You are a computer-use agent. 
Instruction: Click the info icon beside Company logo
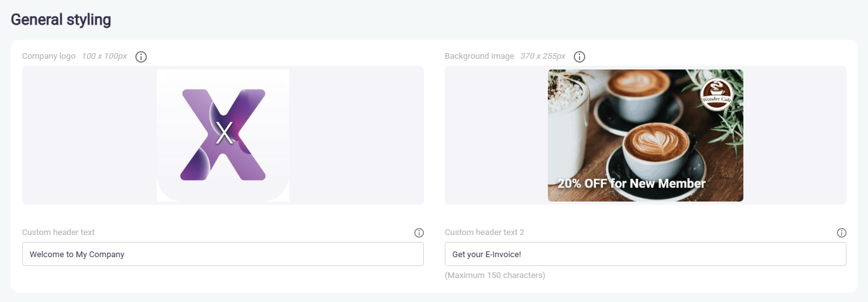(x=141, y=57)
